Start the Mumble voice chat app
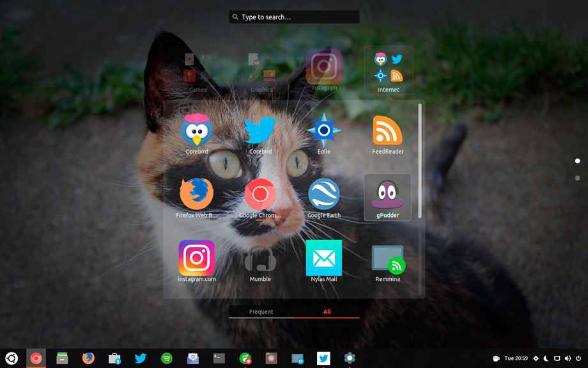 coord(260,259)
